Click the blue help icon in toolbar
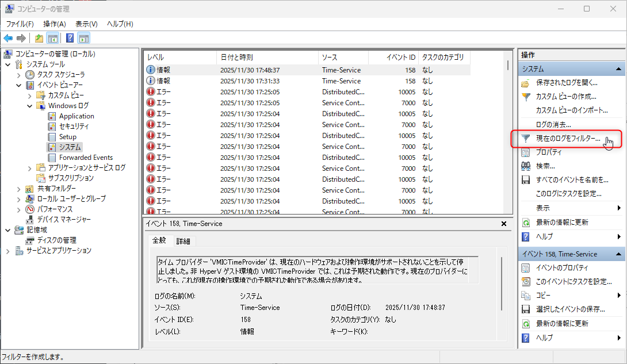The height and width of the screenshot is (364, 627). [x=70, y=39]
